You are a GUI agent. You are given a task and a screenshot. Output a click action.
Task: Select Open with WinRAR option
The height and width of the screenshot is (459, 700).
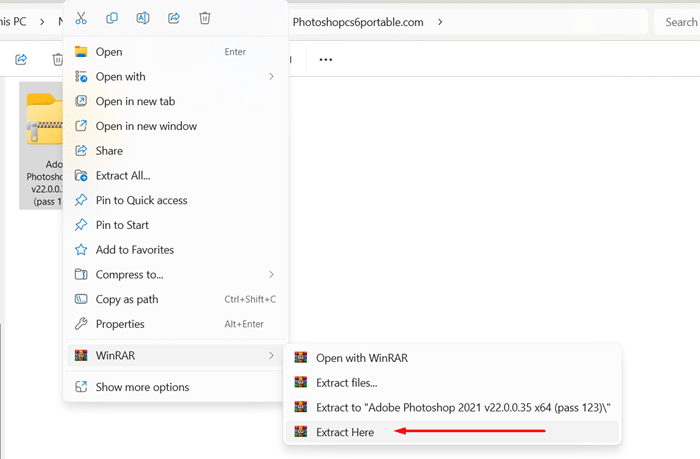pyautogui.click(x=361, y=358)
